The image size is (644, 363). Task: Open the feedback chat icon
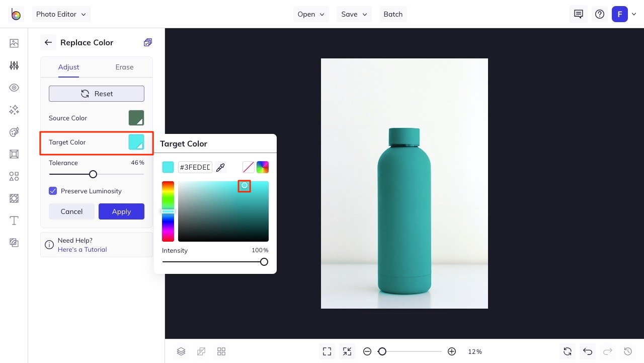pyautogui.click(x=579, y=14)
